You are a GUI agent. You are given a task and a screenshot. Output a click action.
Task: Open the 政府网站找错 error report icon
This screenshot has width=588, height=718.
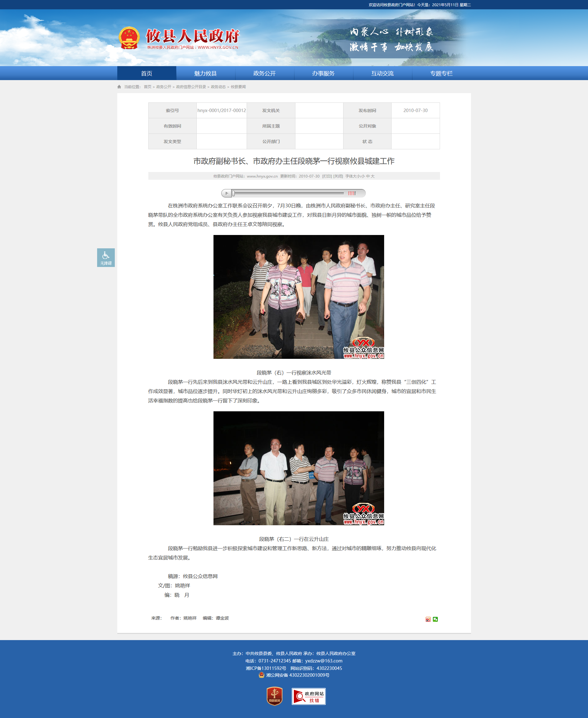tap(308, 696)
